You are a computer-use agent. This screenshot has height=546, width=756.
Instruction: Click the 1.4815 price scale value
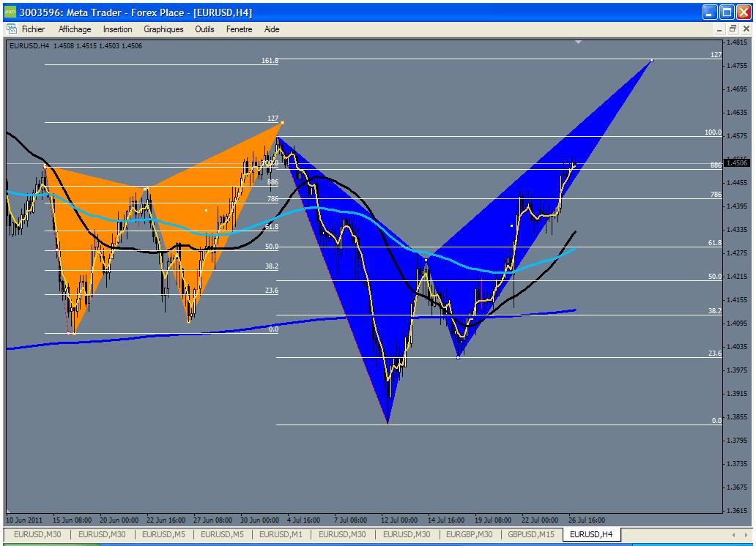click(x=738, y=42)
